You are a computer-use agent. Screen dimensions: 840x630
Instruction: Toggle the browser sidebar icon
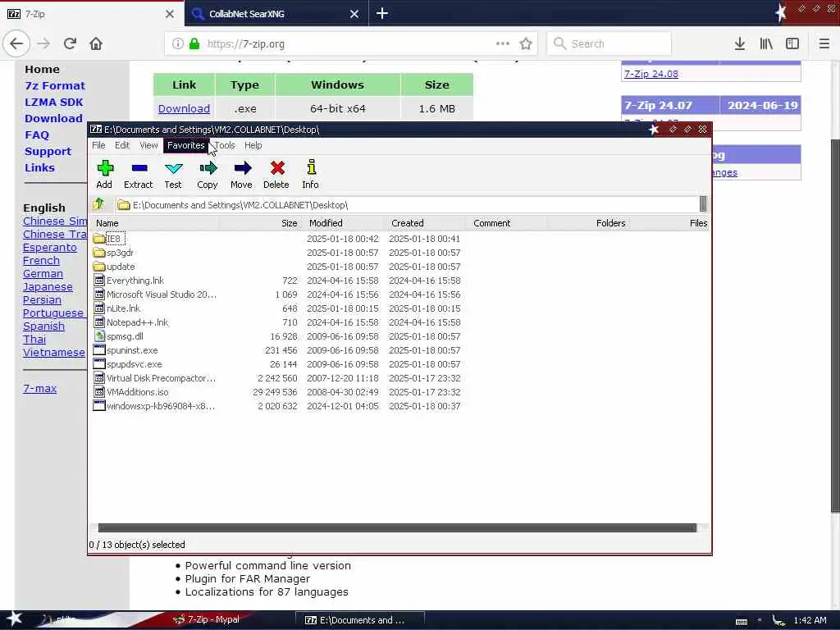pos(792,43)
